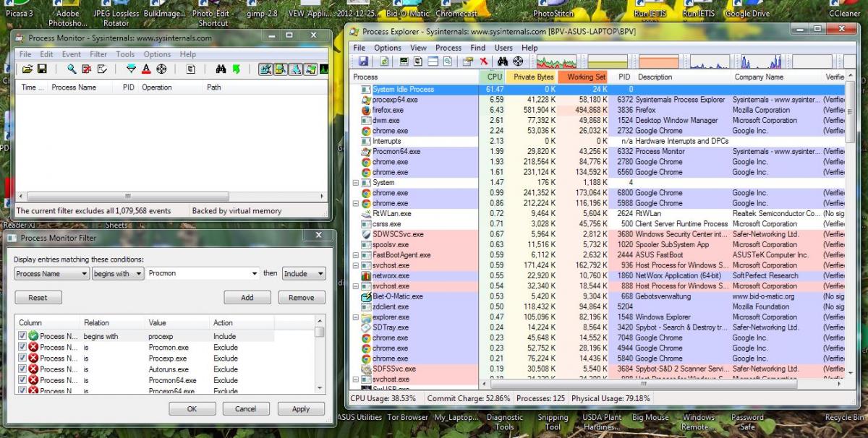
Task: Open System Information icon in Process Explorer
Action: tap(404, 61)
